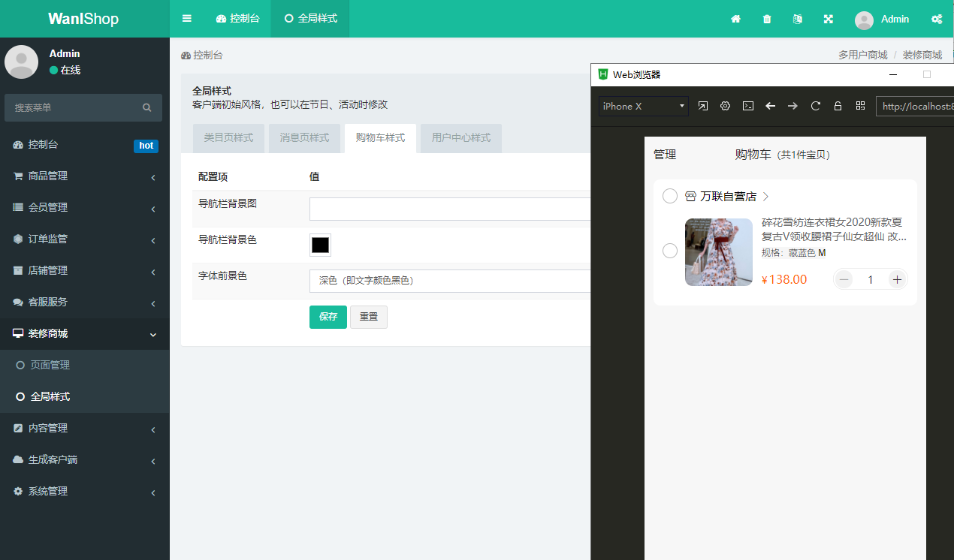Open 万联自营店 store link

click(x=728, y=197)
